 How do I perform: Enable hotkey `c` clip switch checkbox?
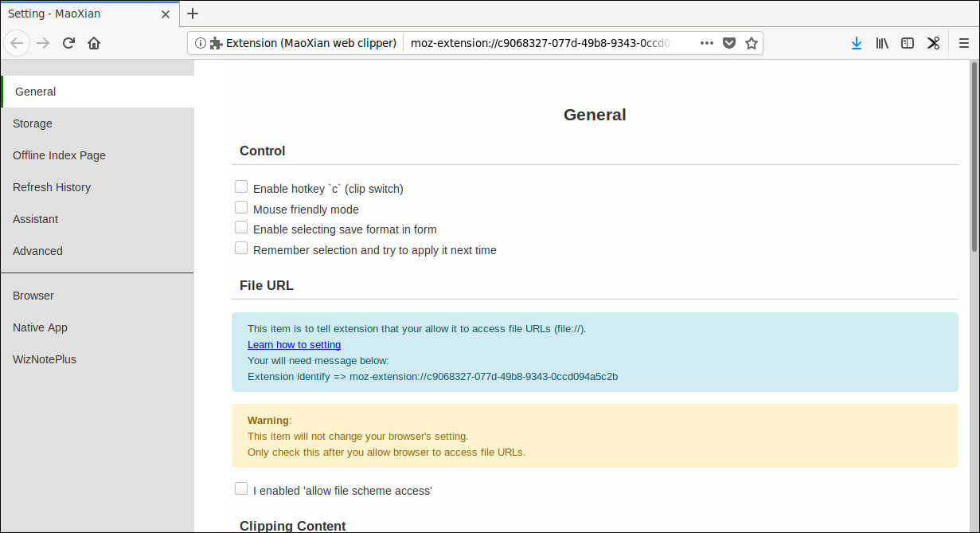tap(241, 187)
